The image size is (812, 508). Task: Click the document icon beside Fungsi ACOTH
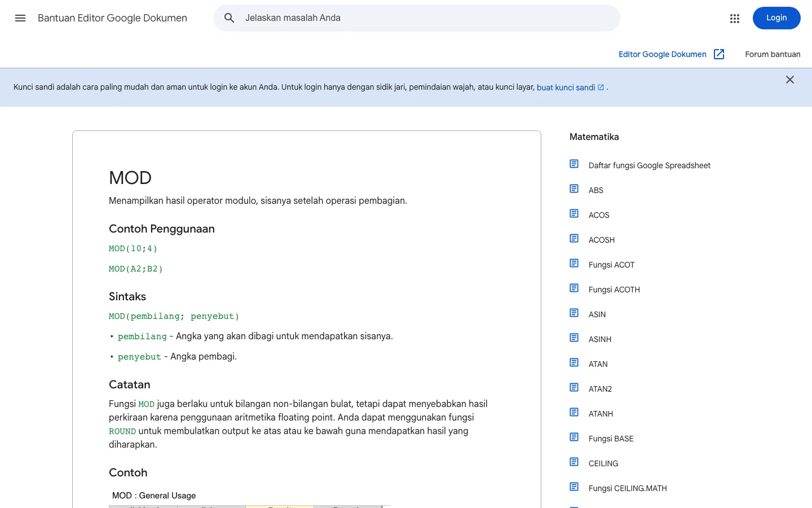[x=574, y=288]
